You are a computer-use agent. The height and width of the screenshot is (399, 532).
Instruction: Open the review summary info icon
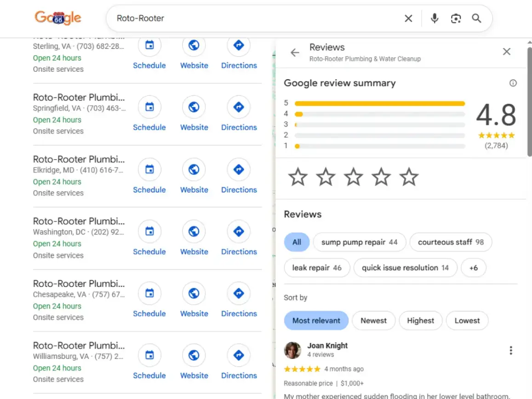pyautogui.click(x=513, y=83)
